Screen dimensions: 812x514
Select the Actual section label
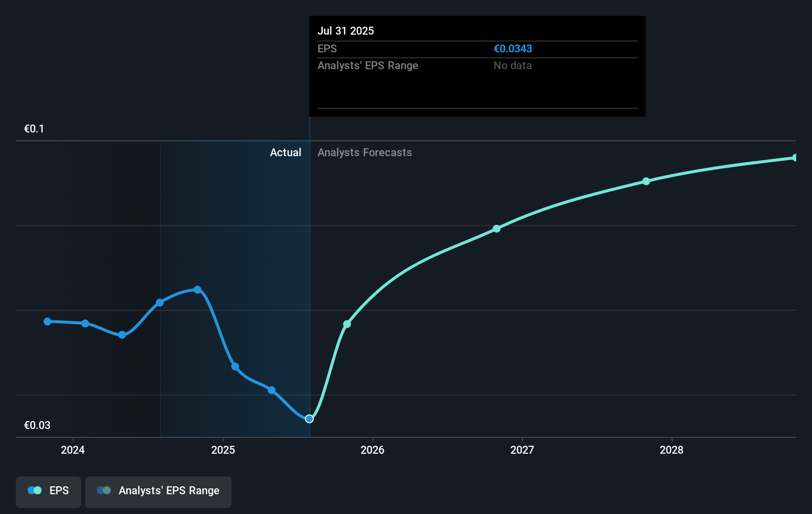286,152
